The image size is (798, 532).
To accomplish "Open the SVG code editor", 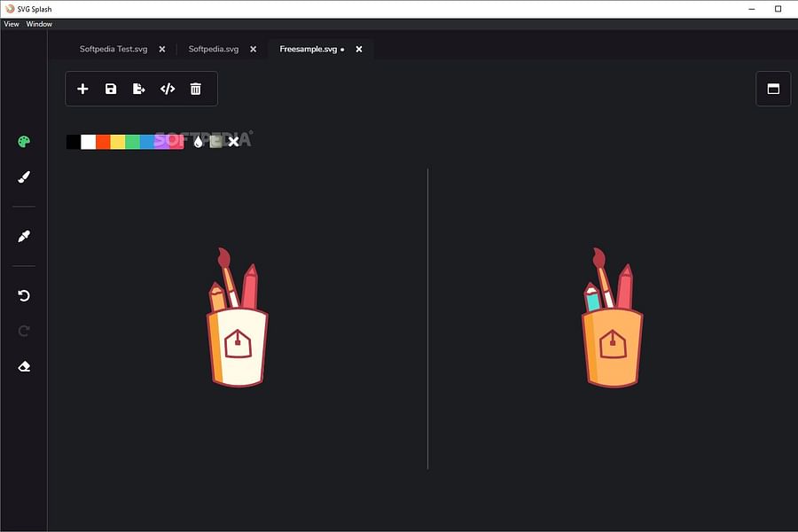I will 167,89.
